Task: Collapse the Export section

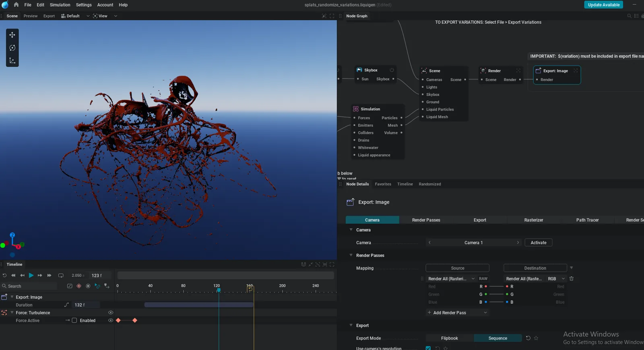Action: point(351,325)
